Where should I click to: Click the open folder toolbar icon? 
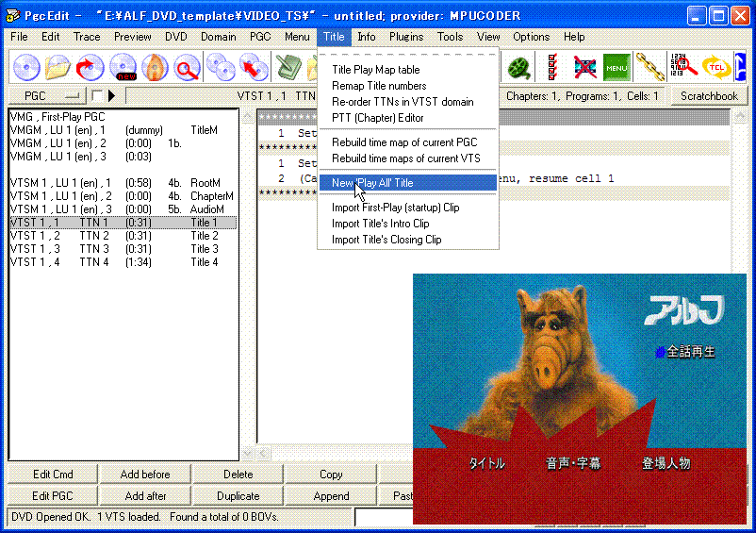pyautogui.click(x=58, y=67)
